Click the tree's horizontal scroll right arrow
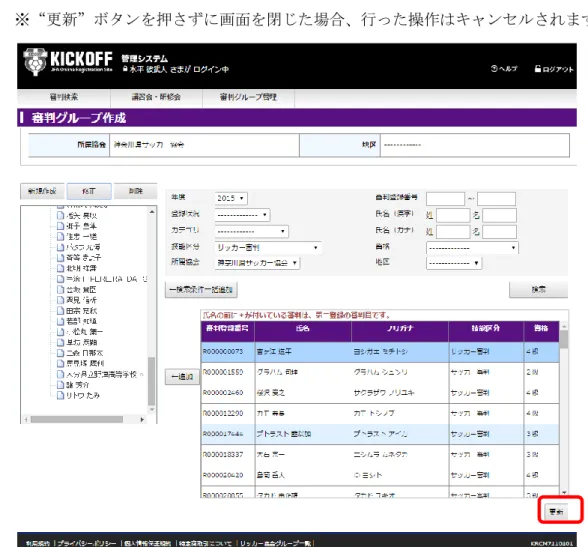Screen dimensions: 588x547 click(x=142, y=419)
